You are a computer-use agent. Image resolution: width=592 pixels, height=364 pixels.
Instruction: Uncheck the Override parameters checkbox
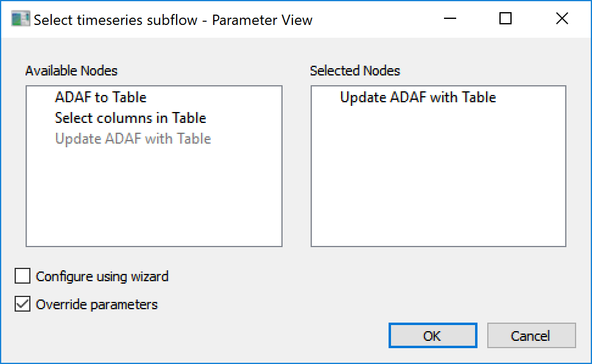23,304
